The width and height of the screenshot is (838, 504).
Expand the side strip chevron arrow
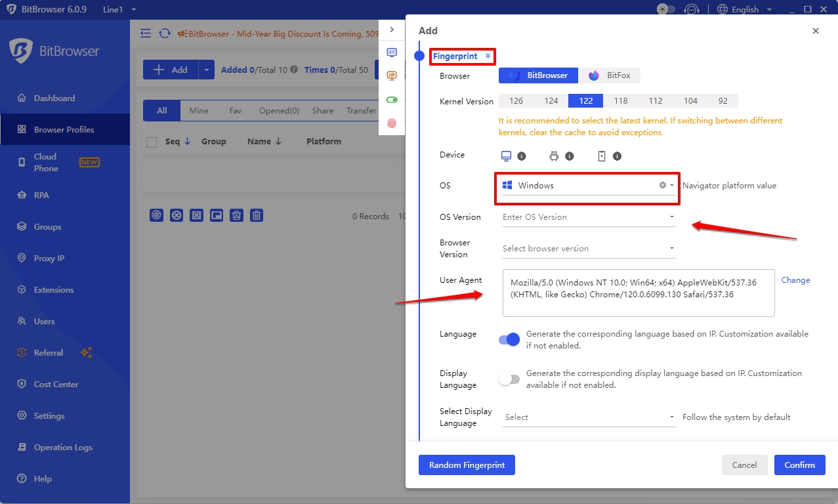pos(392,30)
